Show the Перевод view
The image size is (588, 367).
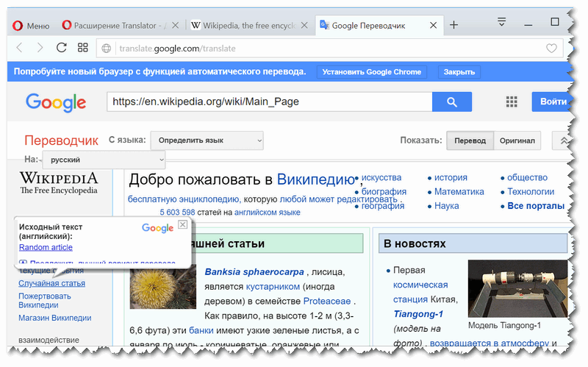pos(470,140)
